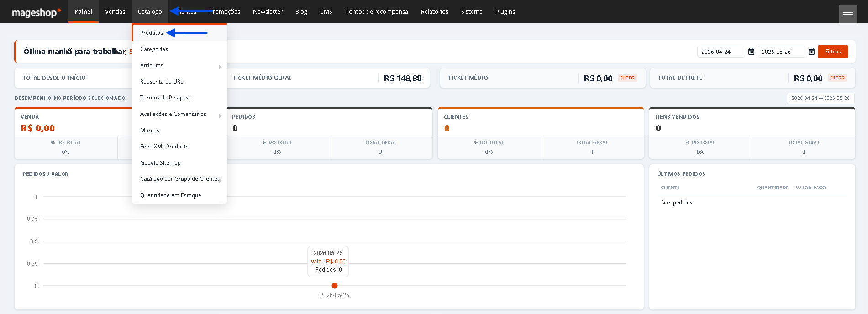868x314 pixels.
Task: Open the start date calendar icon
Action: pyautogui.click(x=751, y=52)
